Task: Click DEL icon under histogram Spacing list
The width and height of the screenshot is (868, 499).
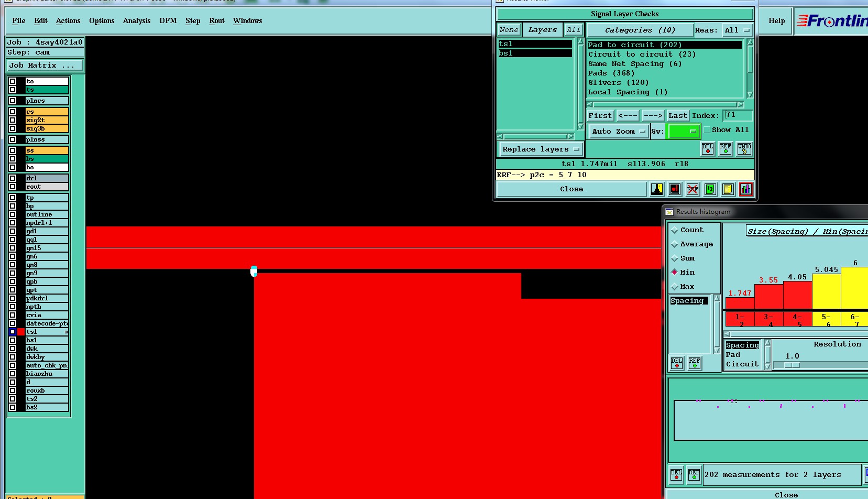Action: point(677,363)
